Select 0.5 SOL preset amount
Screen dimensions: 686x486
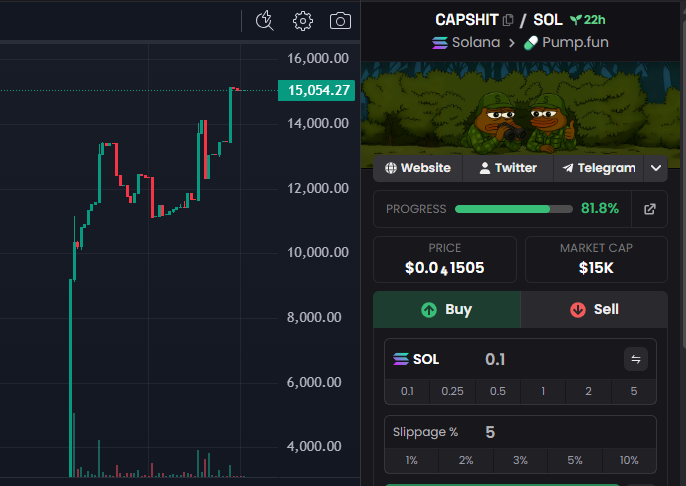click(x=497, y=391)
